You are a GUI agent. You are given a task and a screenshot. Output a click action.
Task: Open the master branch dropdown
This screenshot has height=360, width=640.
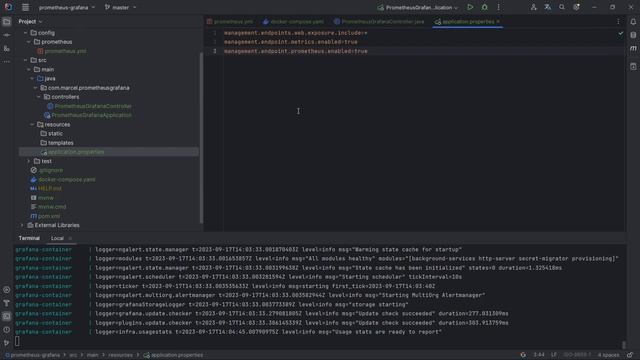coord(120,7)
